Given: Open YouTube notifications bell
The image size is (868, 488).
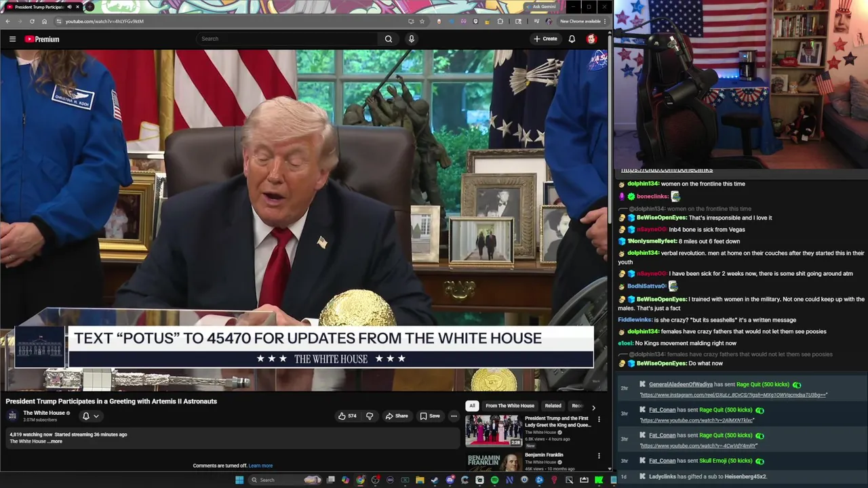Looking at the screenshot, I should [x=572, y=39].
